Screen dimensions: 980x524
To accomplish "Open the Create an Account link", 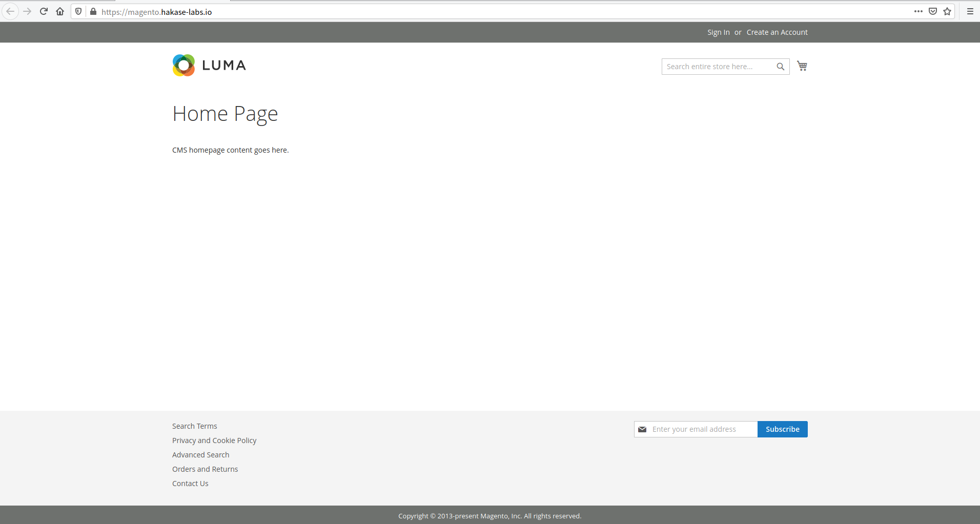I will (x=777, y=32).
